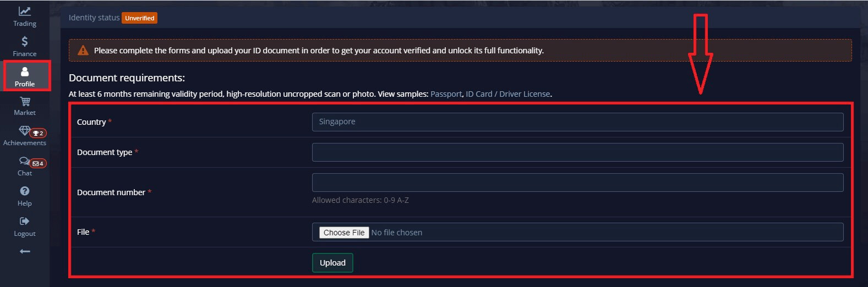Open the Market shopping cart icon

pyautogui.click(x=25, y=102)
